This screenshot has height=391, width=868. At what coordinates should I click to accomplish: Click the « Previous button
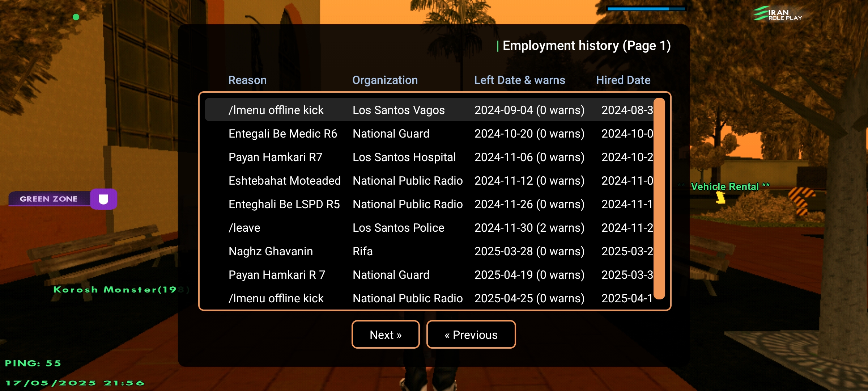click(471, 335)
